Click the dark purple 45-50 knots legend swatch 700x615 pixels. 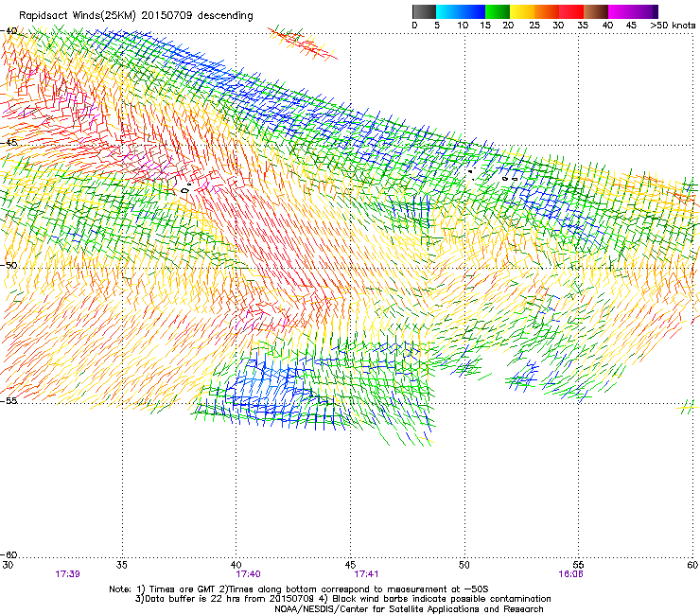(645, 11)
